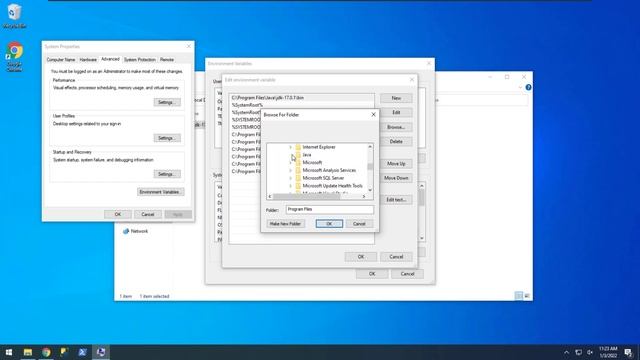Click the Startup and Recovery Settings button

167,174
